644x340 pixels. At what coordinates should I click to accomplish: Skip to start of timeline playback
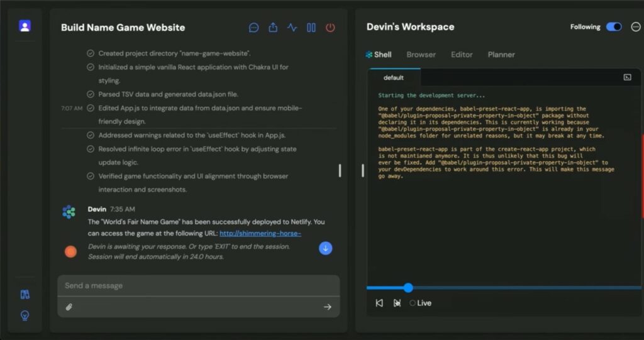click(x=379, y=303)
